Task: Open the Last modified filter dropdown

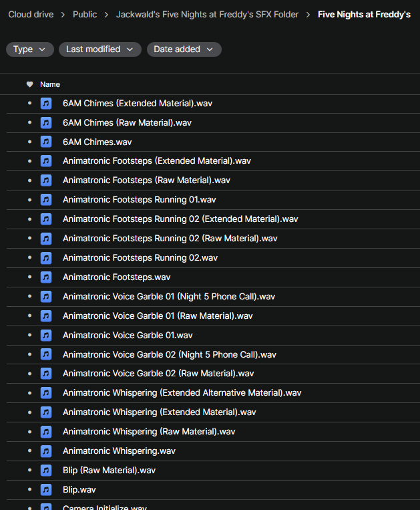Action: point(100,49)
